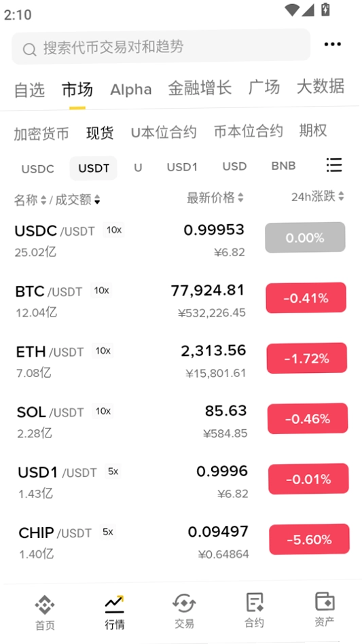Switch to the 自选 favorites tab
Image resolution: width=362 pixels, height=644 pixels.
click(29, 90)
